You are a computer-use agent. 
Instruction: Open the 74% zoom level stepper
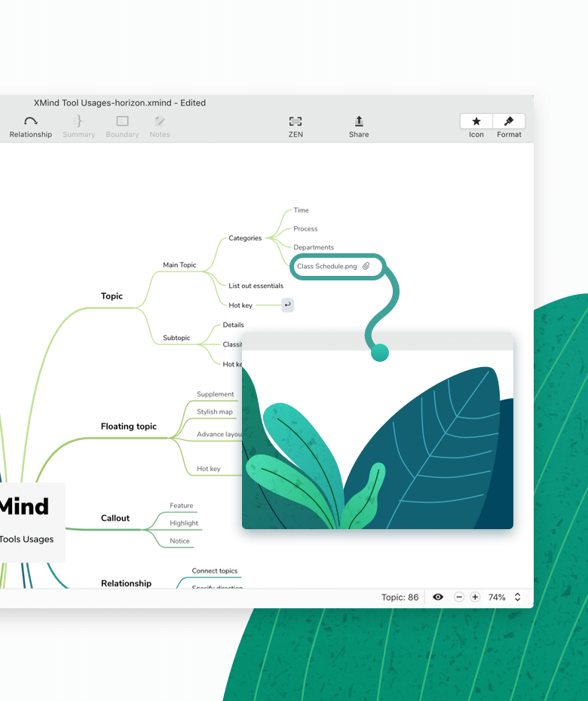tap(517, 597)
